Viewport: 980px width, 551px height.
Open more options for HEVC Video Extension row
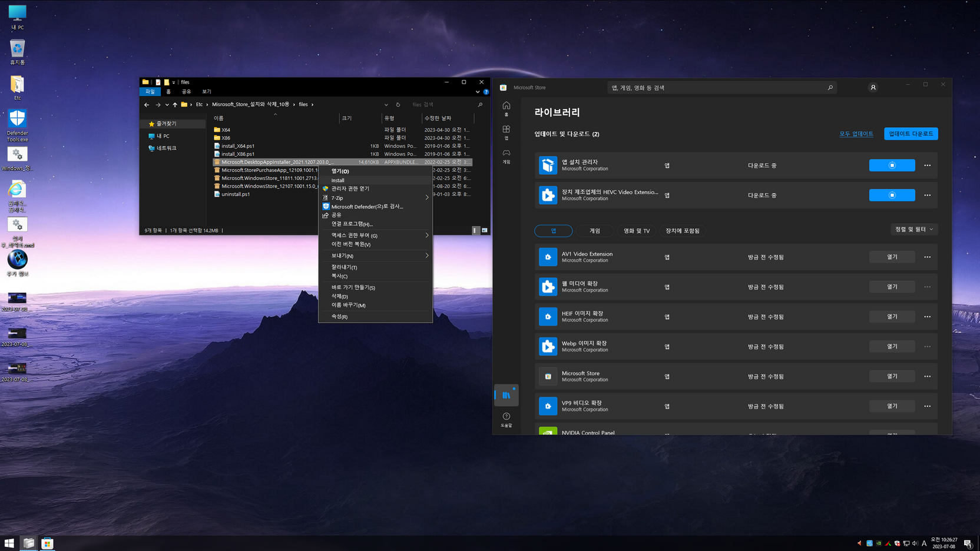[927, 195]
